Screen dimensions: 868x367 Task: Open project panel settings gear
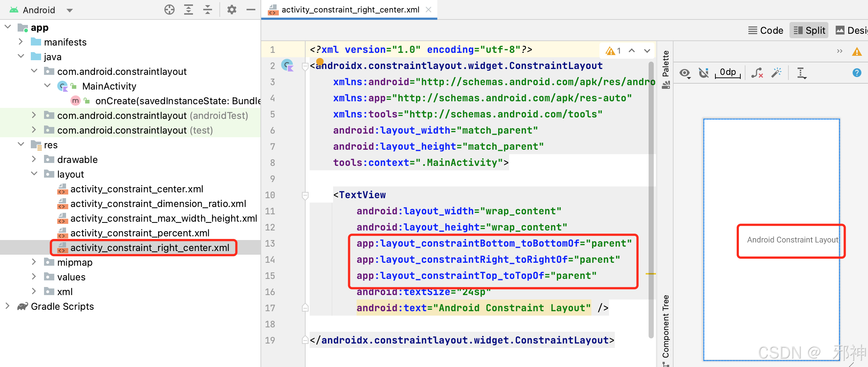coord(231,10)
